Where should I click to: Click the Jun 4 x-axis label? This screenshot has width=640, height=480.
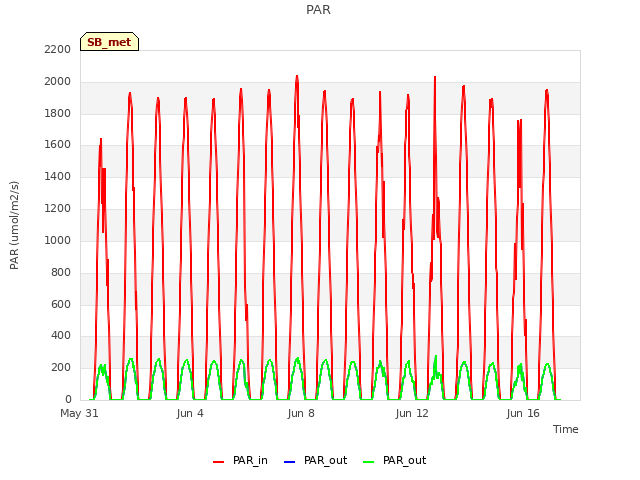[190, 413]
